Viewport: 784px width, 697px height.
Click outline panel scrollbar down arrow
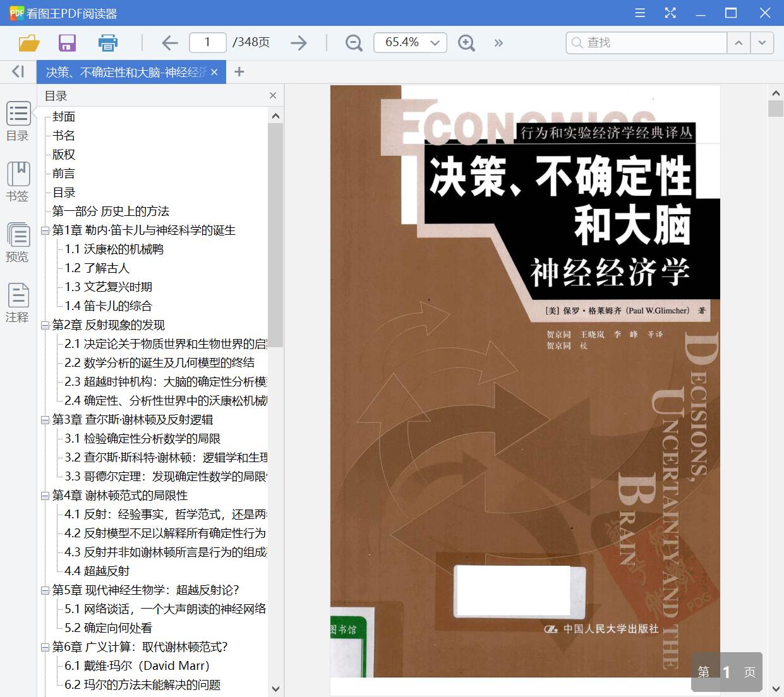pos(275,689)
